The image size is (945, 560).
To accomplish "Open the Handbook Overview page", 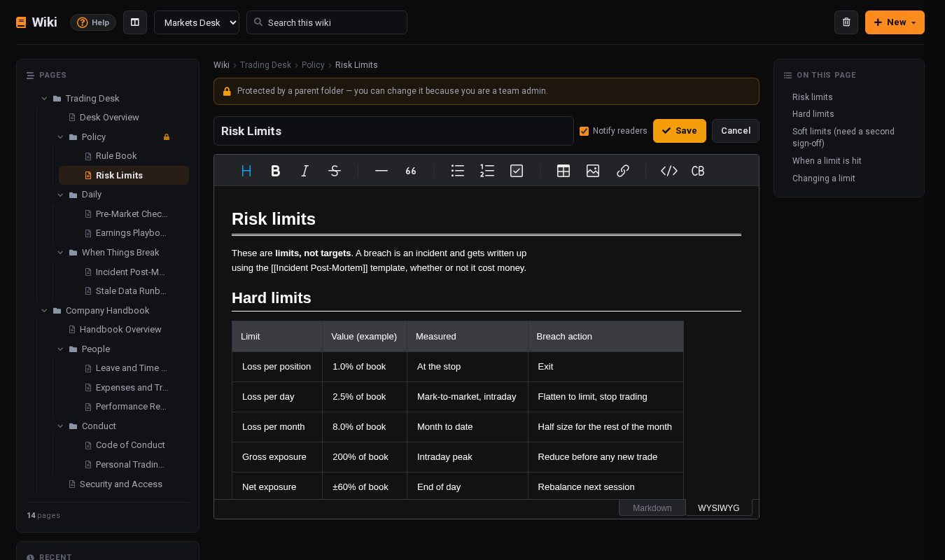I will [120, 330].
